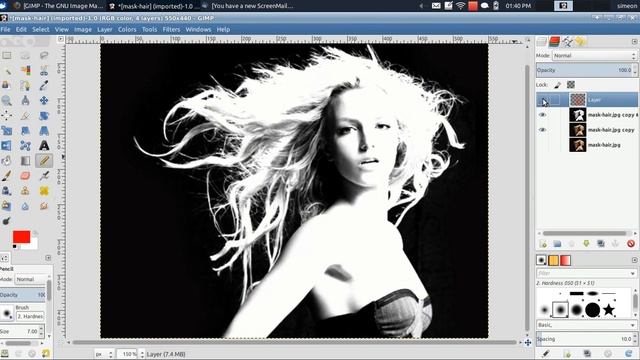
Task: Open the layer Mode dropdown
Action: [x=594, y=56]
